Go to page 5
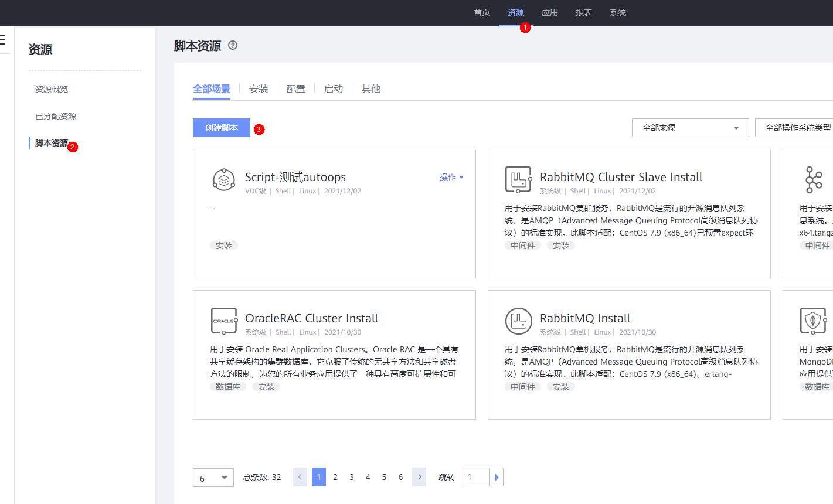This screenshot has height=504, width=833. pos(384,477)
